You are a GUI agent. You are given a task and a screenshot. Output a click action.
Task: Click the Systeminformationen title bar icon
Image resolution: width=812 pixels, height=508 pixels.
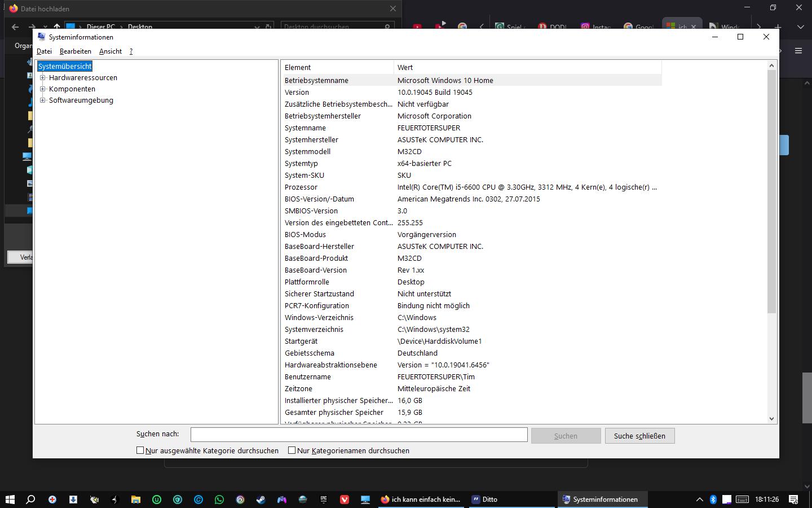click(x=41, y=37)
